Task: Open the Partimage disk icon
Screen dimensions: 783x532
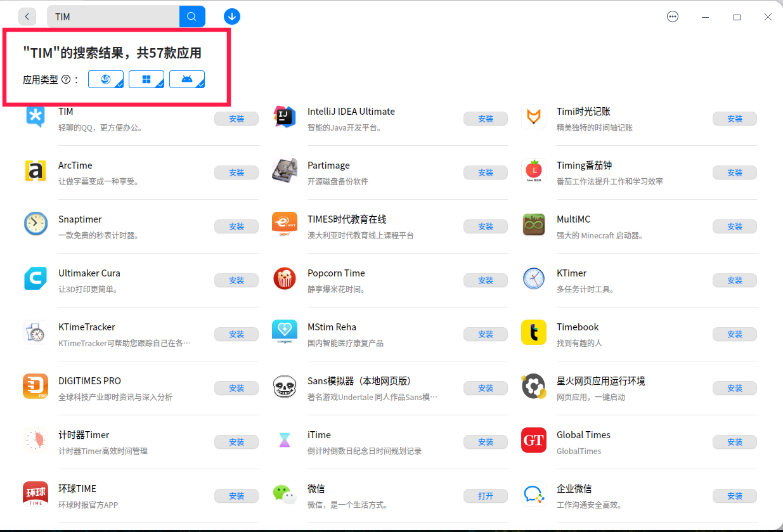Action: click(x=285, y=171)
